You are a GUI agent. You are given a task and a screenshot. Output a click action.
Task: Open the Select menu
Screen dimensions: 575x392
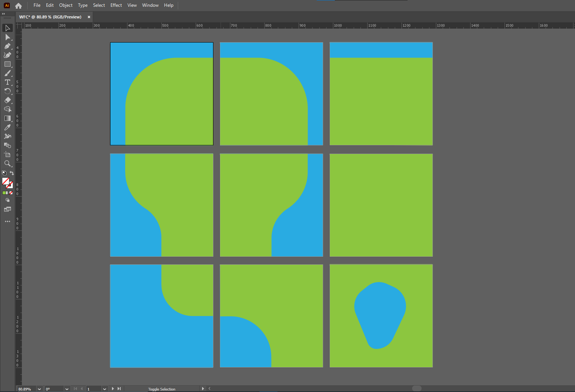click(99, 5)
